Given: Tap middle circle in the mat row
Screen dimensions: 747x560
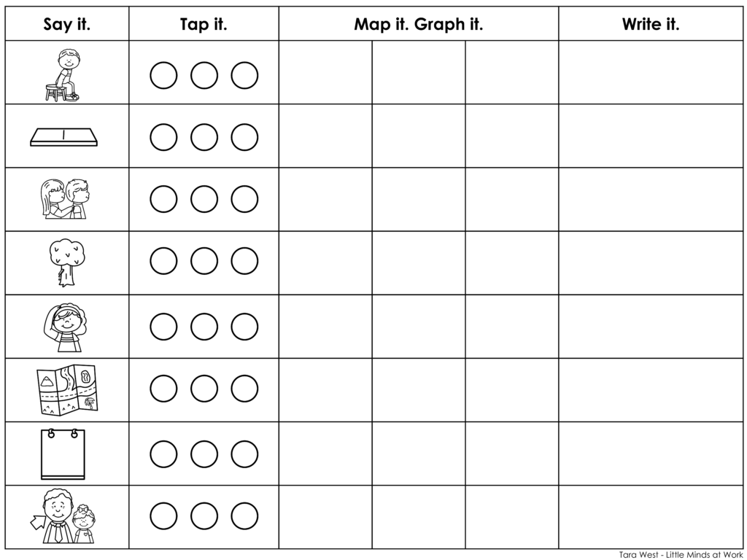Looking at the screenshot, I should 204,136.
